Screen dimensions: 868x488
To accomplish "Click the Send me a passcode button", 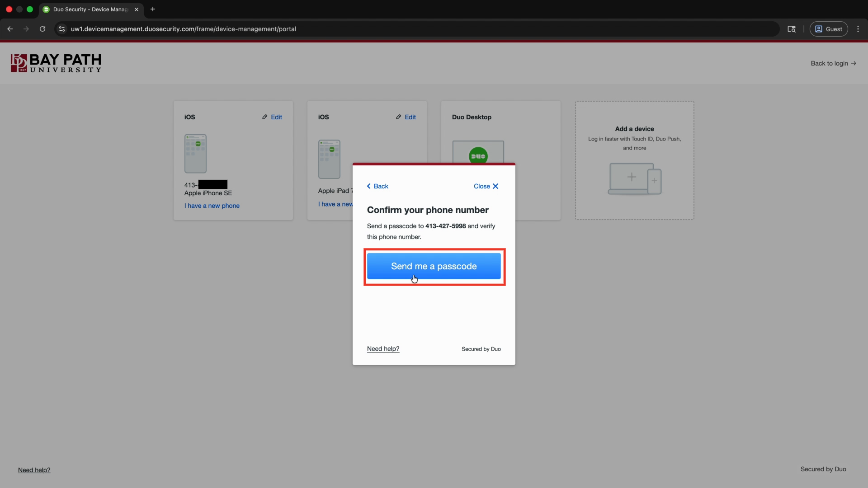I will [x=434, y=266].
